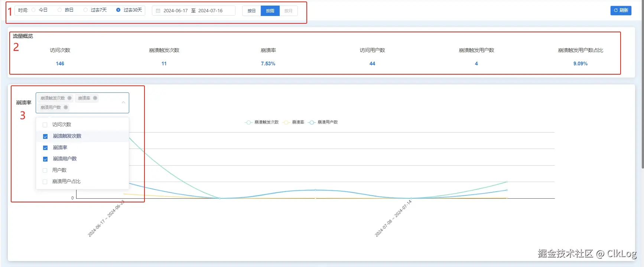The image size is (644, 267).
Task: Click the 崩溃触发用户数占比 value 9.09%
Action: click(x=580, y=64)
